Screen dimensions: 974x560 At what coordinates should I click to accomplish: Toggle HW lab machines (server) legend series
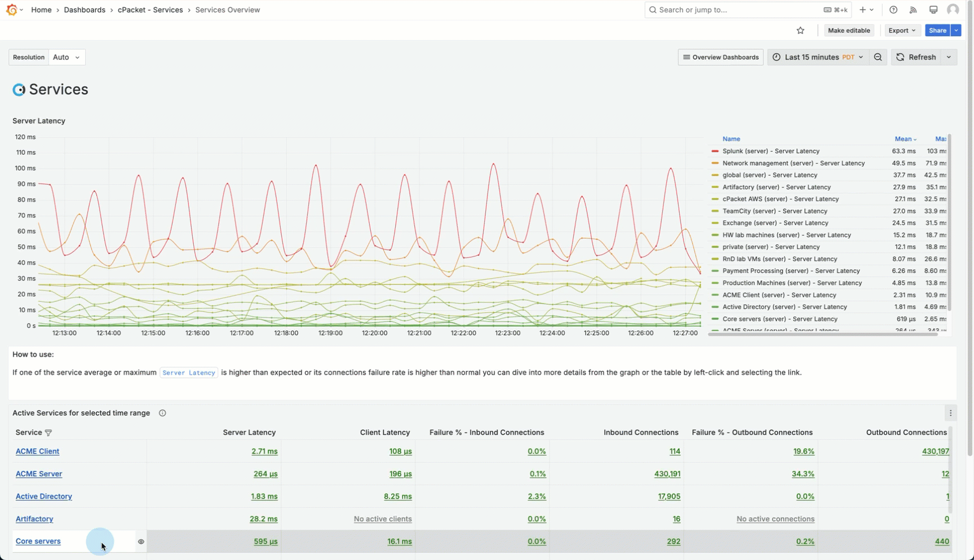[x=787, y=235]
